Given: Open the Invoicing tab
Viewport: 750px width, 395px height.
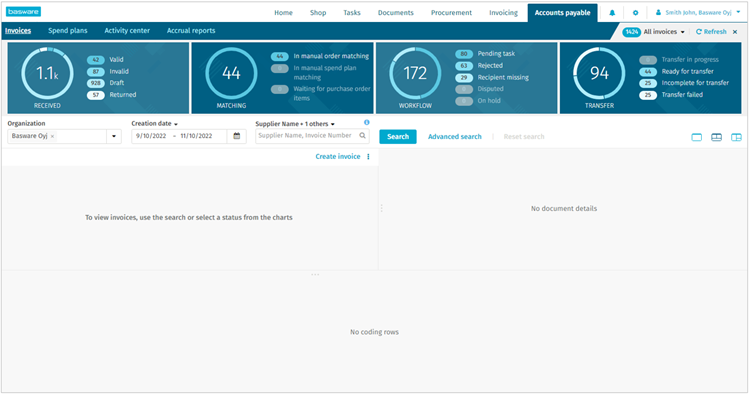Looking at the screenshot, I should tap(503, 13).
